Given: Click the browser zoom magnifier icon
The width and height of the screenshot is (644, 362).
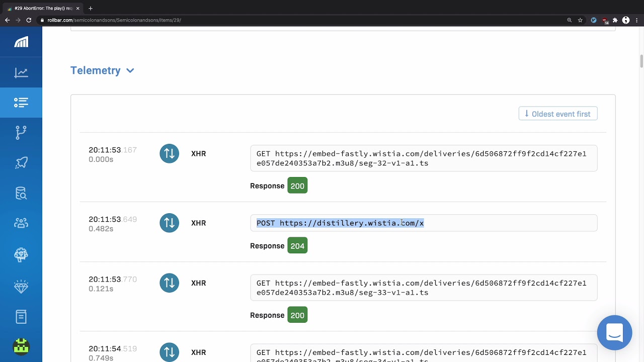Looking at the screenshot, I should pyautogui.click(x=570, y=20).
